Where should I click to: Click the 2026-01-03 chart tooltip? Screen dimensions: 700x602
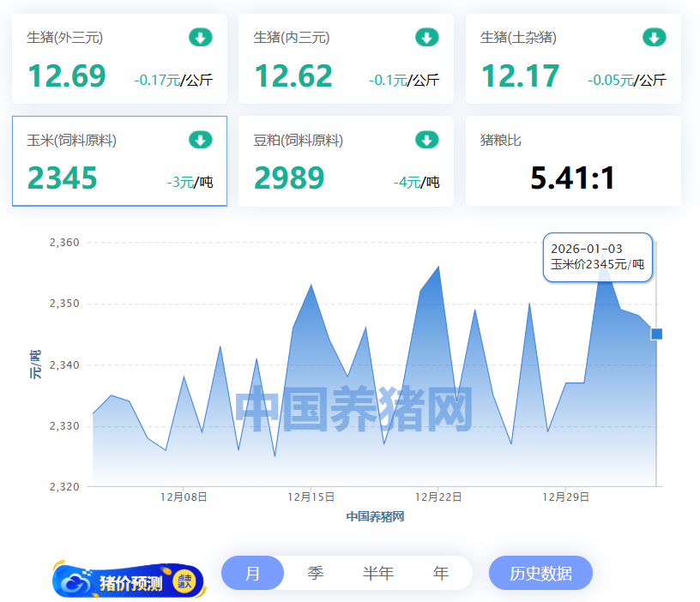598,256
